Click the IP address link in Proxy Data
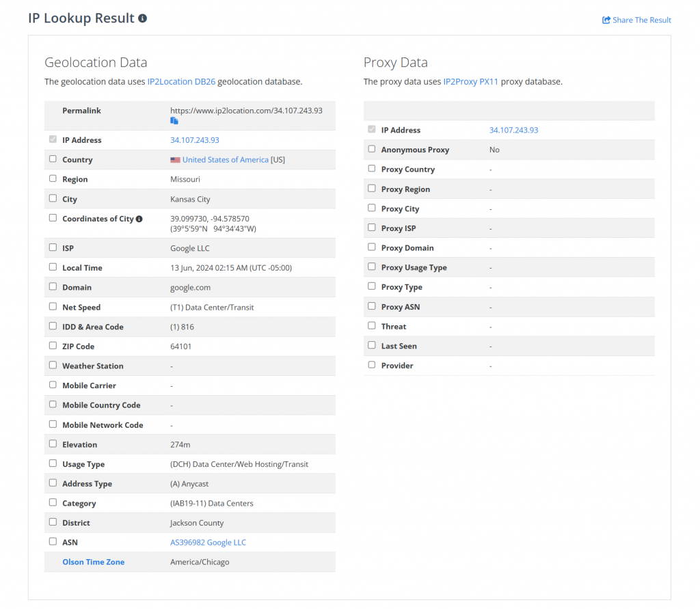The height and width of the screenshot is (609, 700). click(x=513, y=130)
